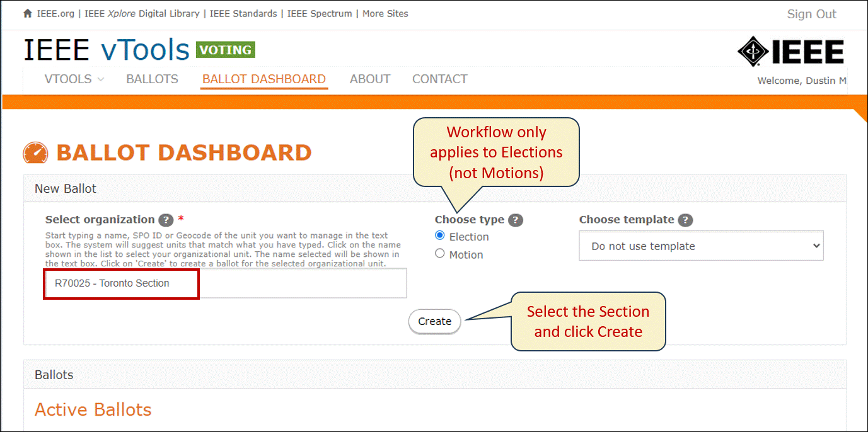Click the Create button
The width and height of the screenshot is (868, 432).
(x=435, y=321)
